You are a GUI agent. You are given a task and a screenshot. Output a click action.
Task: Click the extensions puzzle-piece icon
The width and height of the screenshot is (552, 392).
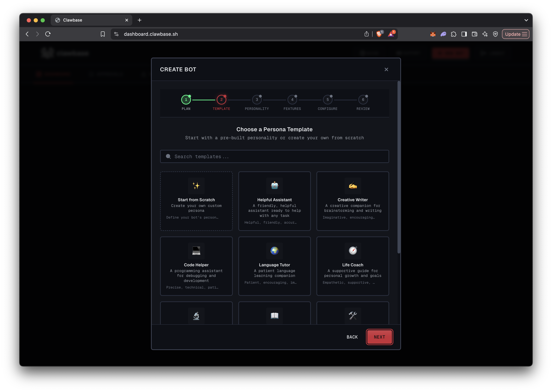pyautogui.click(x=454, y=34)
